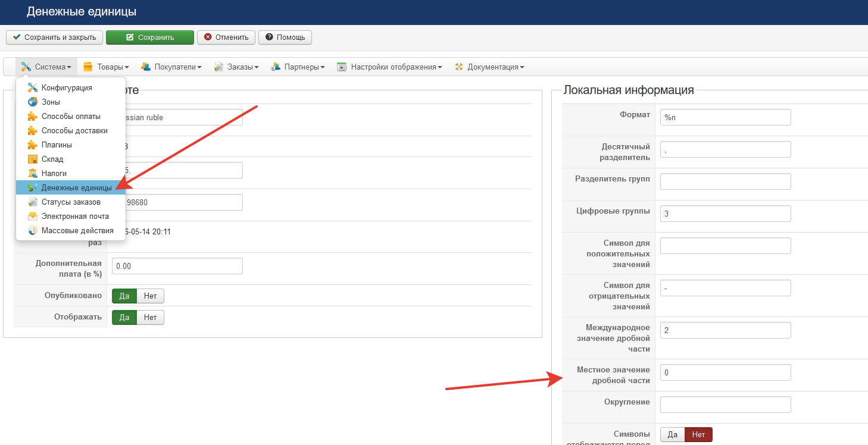Click the Символ для отрицательных значений field
The image size is (868, 445).
click(726, 288)
